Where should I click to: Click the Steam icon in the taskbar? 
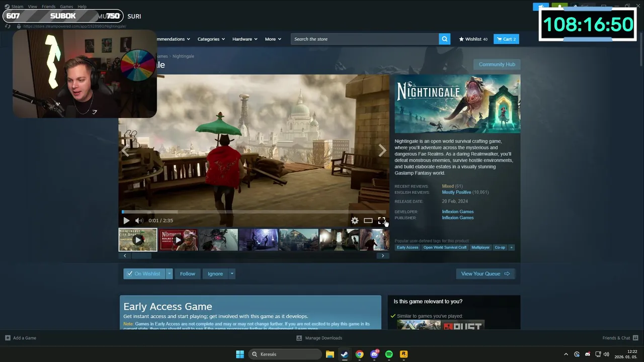344,354
